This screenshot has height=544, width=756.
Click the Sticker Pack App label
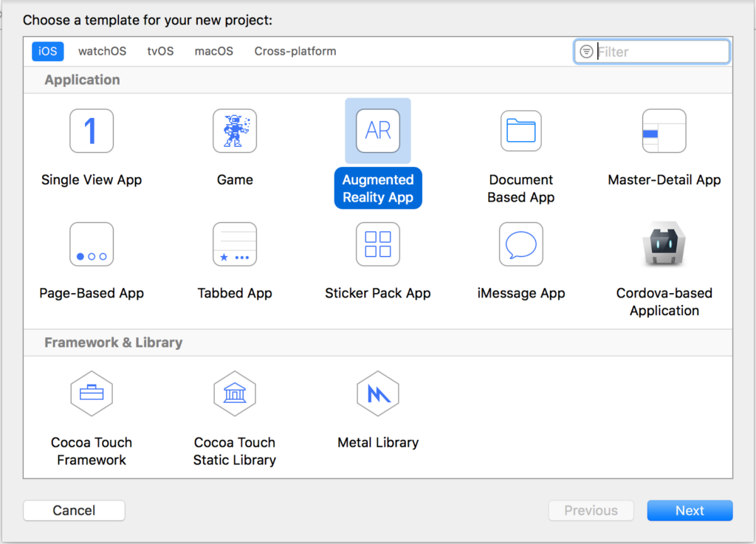[378, 293]
